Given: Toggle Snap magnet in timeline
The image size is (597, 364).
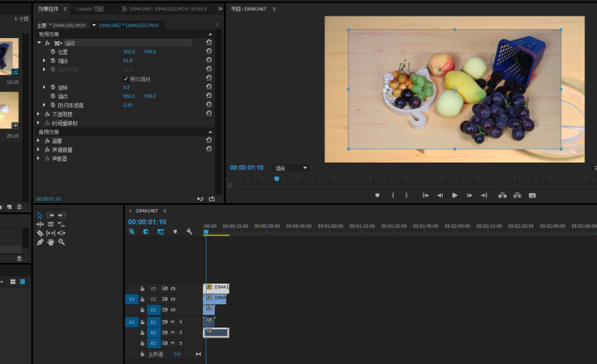Looking at the screenshot, I should coord(146,231).
